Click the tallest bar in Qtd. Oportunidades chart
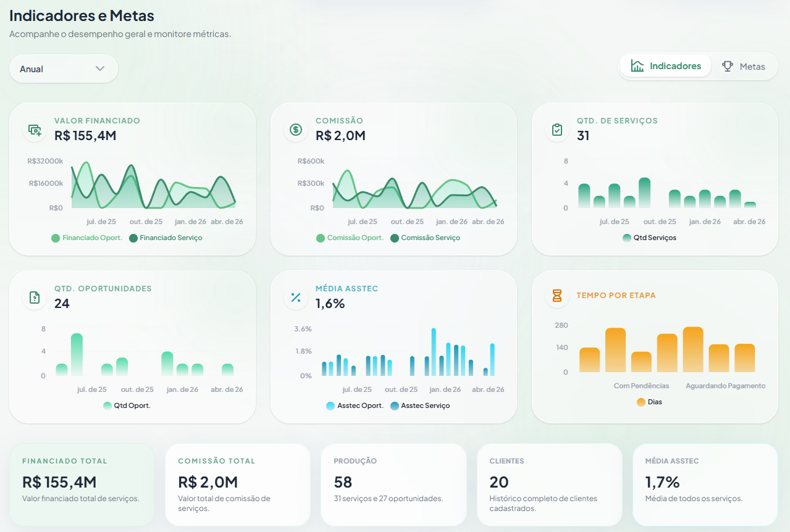 pos(77,354)
